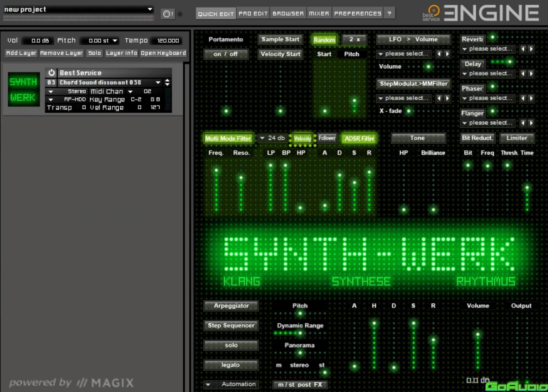Open Layer Info
The height and width of the screenshot is (392, 548).
tap(121, 53)
